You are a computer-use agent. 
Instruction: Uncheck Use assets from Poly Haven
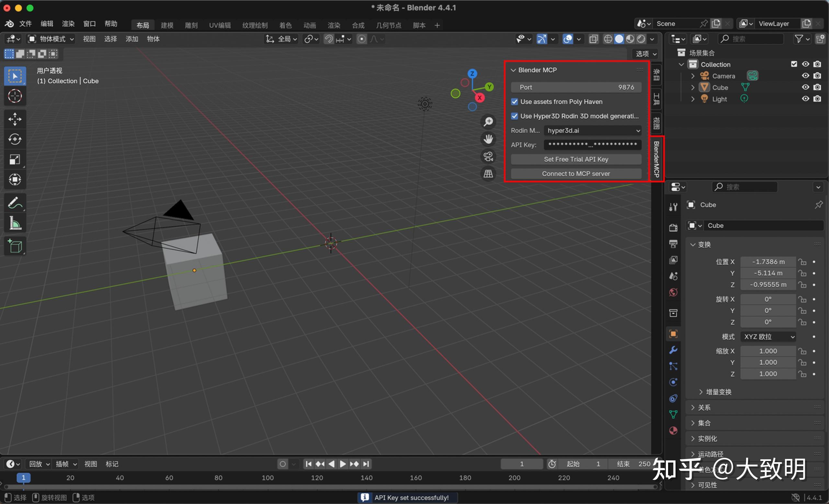[x=515, y=102]
